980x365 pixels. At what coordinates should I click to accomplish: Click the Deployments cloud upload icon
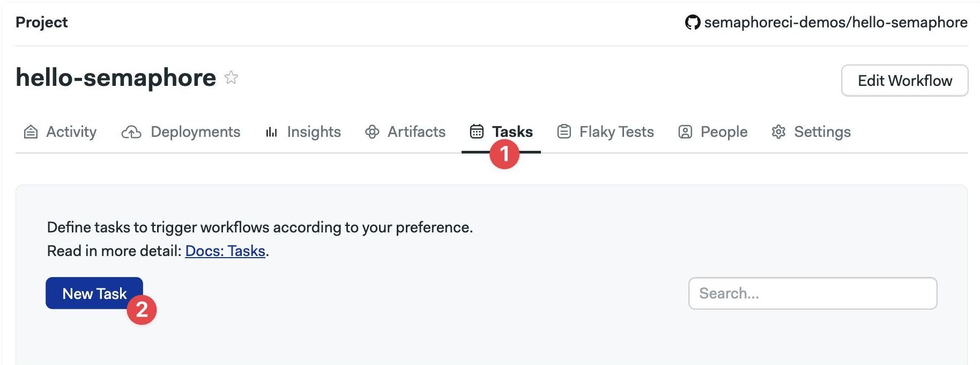point(131,132)
